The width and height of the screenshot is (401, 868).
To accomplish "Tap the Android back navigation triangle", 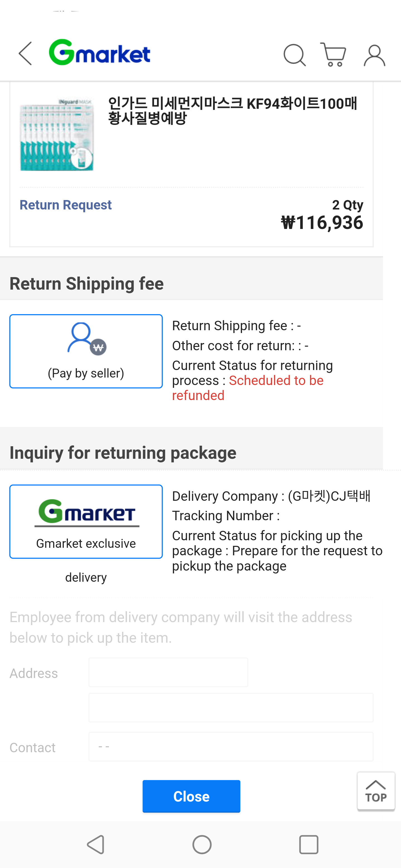I will [96, 844].
